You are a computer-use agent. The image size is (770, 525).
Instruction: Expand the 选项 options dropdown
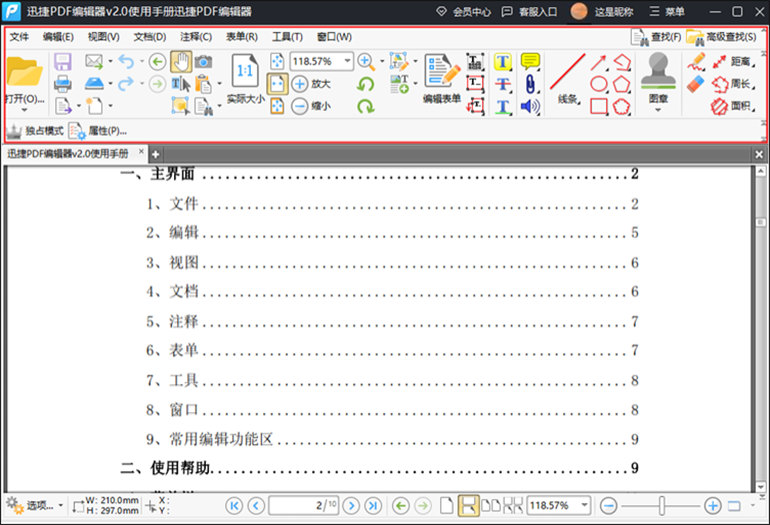pyautogui.click(x=60, y=505)
